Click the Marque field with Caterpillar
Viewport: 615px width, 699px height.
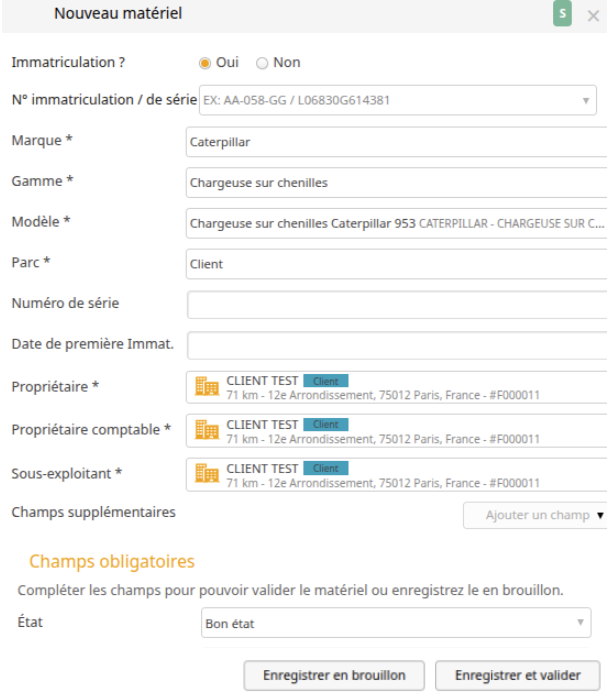tap(396, 142)
